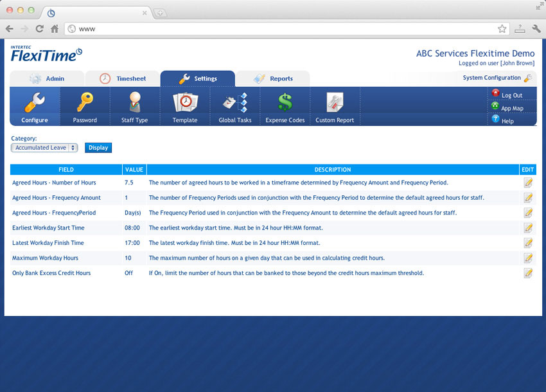Bookmark the page with star icon
Image resolution: width=546 pixels, height=392 pixels.
pos(502,29)
